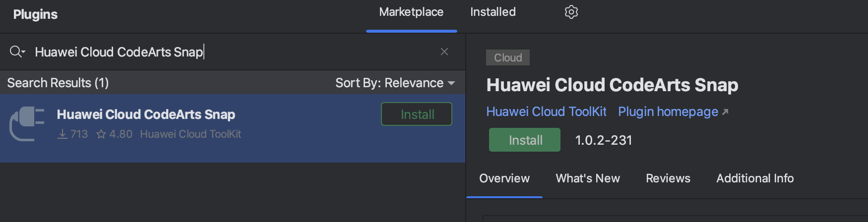Viewport: 868px width, 222px height.
Task: Switch to the Installed tab
Action: pos(493,12)
